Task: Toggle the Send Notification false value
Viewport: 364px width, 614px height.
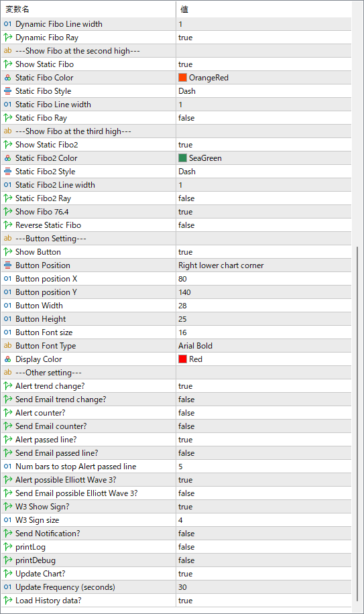Action: pyautogui.click(x=263, y=534)
